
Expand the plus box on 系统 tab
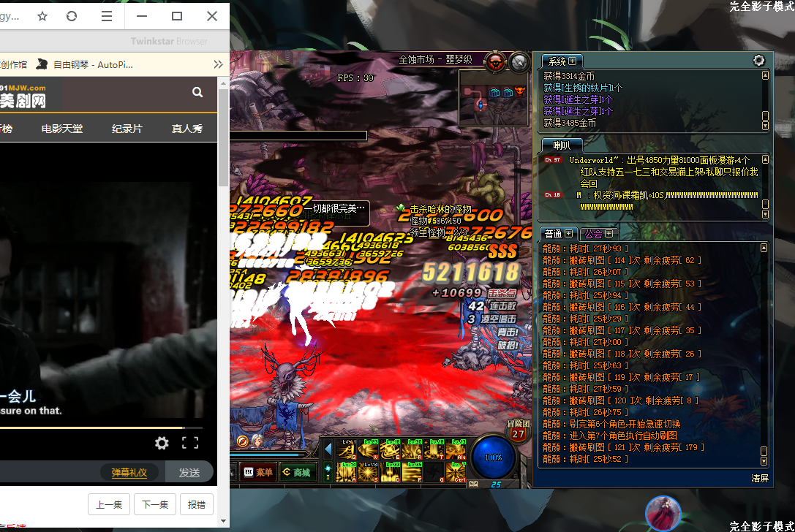[x=573, y=61]
